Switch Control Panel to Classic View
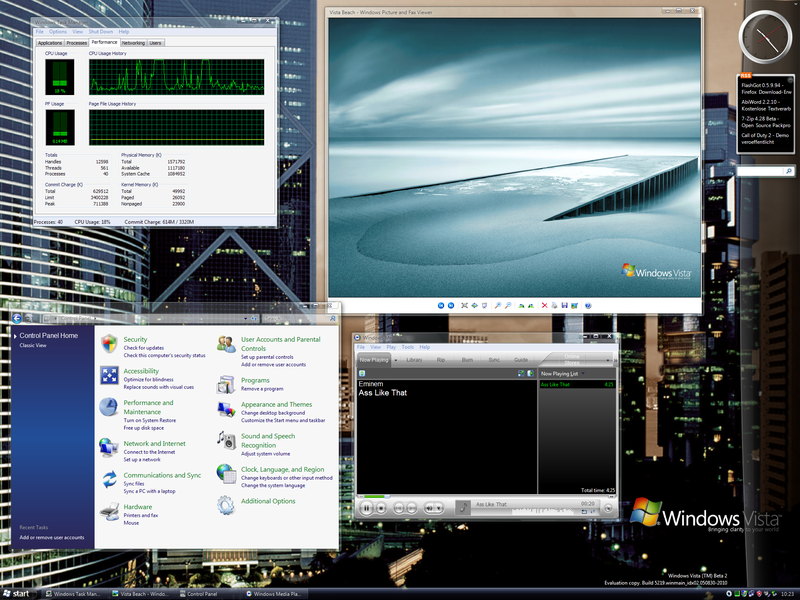This screenshot has height=600, width=800. pyautogui.click(x=33, y=345)
